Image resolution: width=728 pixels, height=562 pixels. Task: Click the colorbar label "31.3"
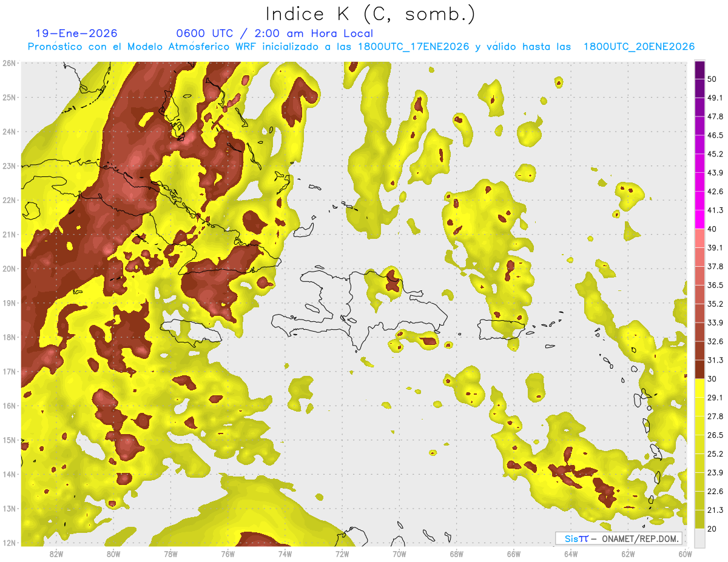click(715, 360)
